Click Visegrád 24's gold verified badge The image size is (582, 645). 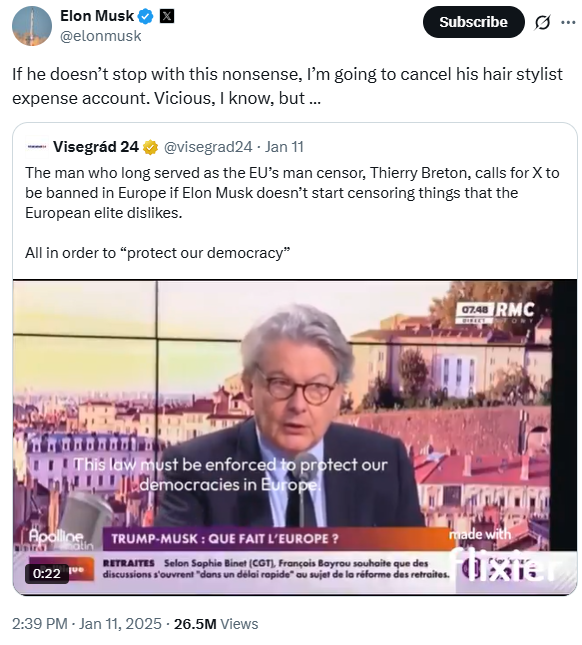tap(151, 147)
